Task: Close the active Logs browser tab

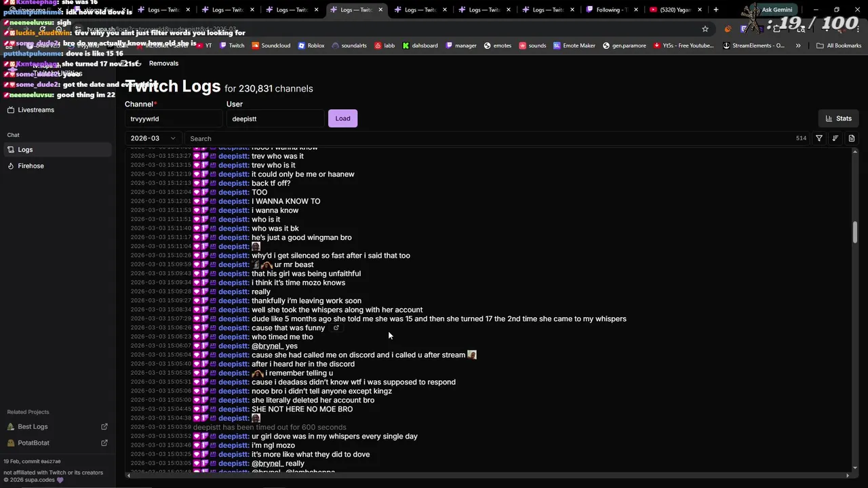Action: [x=380, y=10]
